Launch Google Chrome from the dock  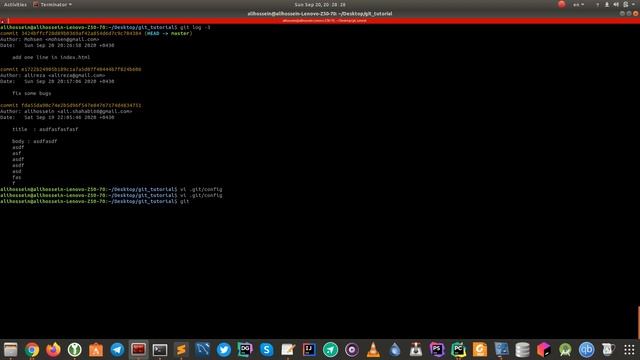tap(32, 350)
